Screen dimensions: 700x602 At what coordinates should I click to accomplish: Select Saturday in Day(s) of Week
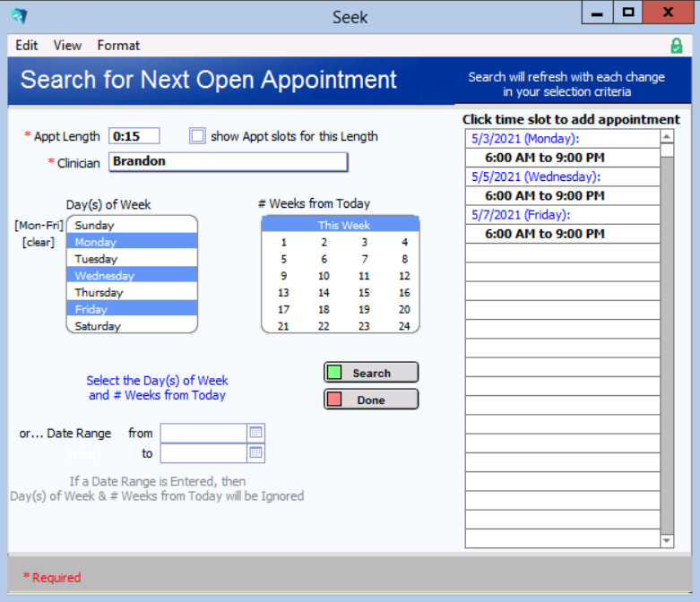[132, 326]
